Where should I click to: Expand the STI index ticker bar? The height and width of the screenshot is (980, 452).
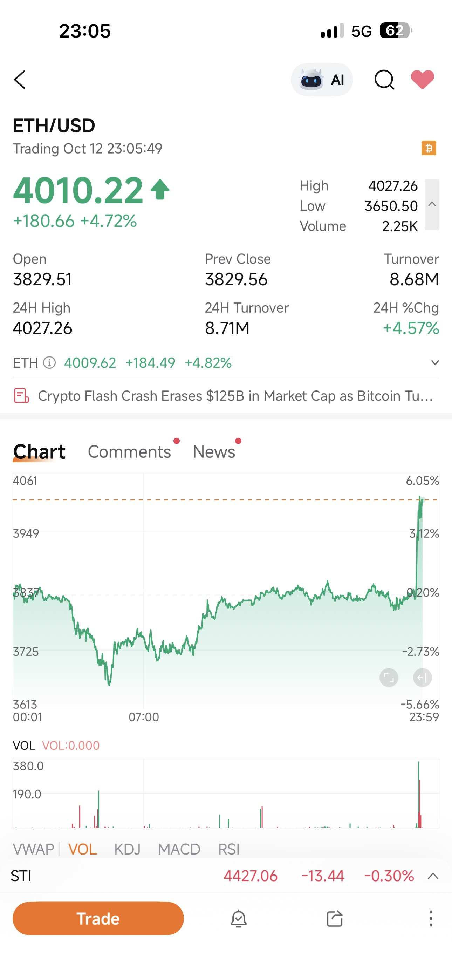433,876
